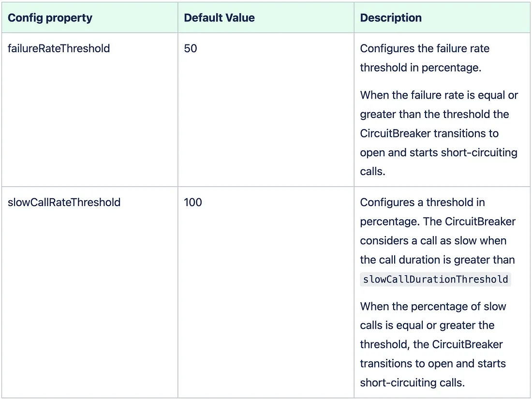
Task: Click the default value 50
Action: [x=191, y=48]
